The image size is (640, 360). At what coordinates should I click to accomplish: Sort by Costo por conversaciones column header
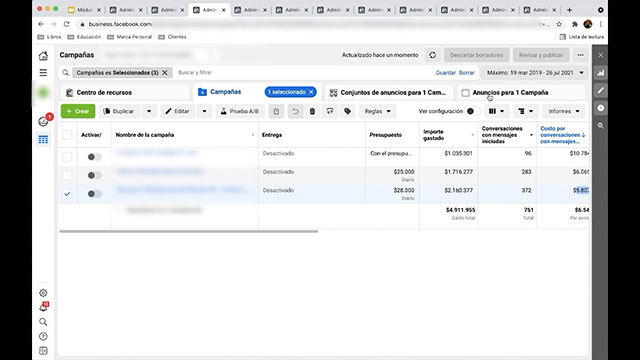(562, 135)
